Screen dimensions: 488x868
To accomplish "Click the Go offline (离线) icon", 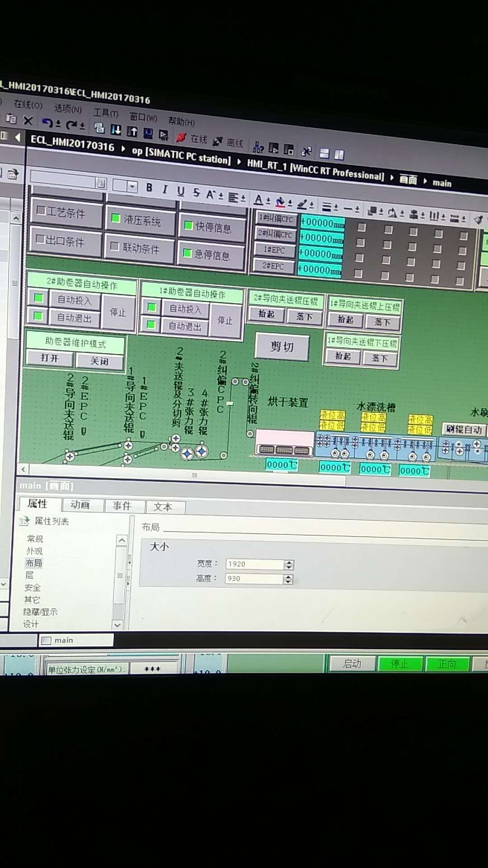I will (218, 141).
